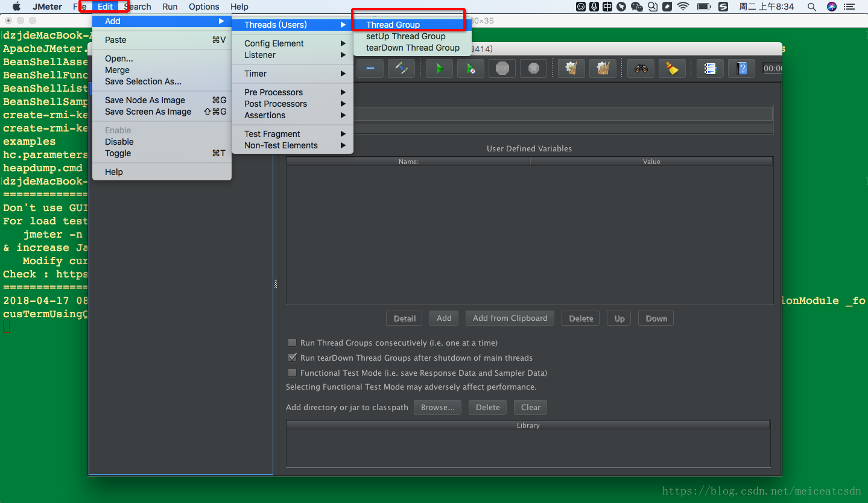
Task: Click the WeChat menu bar icon
Action: (x=636, y=7)
